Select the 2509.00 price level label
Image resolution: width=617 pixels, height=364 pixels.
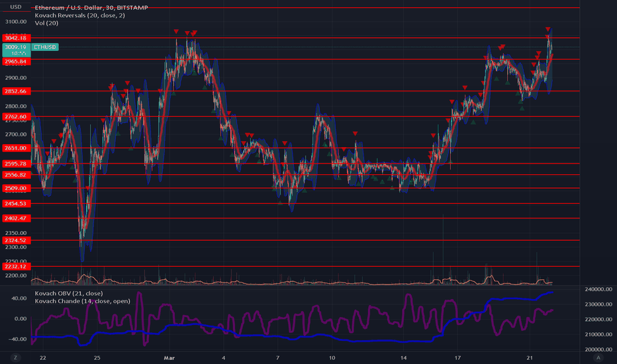tap(16, 188)
